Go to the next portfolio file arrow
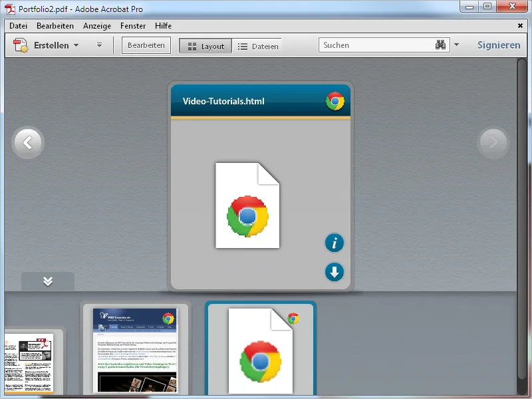 click(x=493, y=142)
